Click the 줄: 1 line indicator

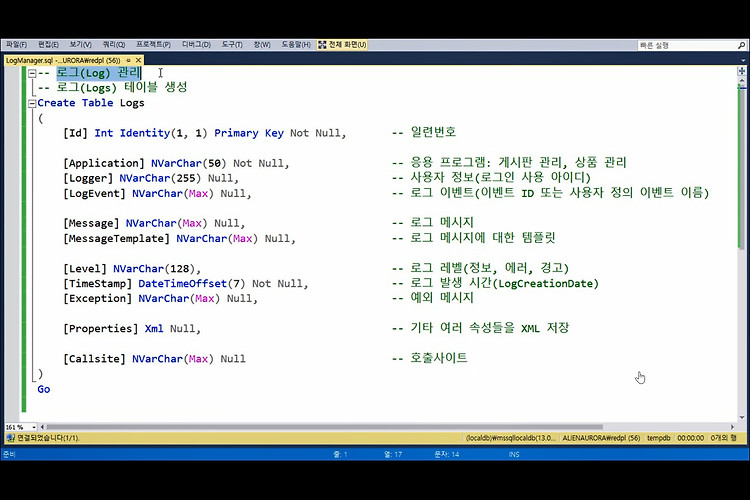pos(340,454)
